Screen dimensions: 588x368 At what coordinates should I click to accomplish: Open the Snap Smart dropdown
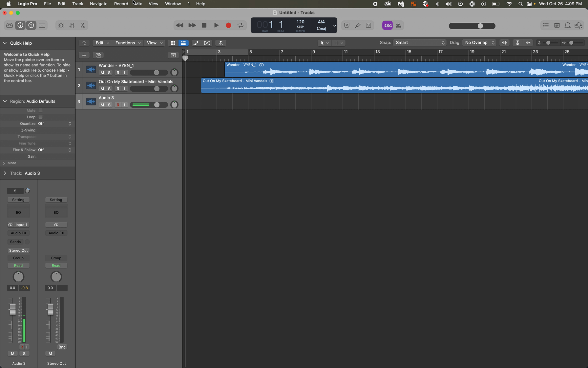tap(420, 43)
